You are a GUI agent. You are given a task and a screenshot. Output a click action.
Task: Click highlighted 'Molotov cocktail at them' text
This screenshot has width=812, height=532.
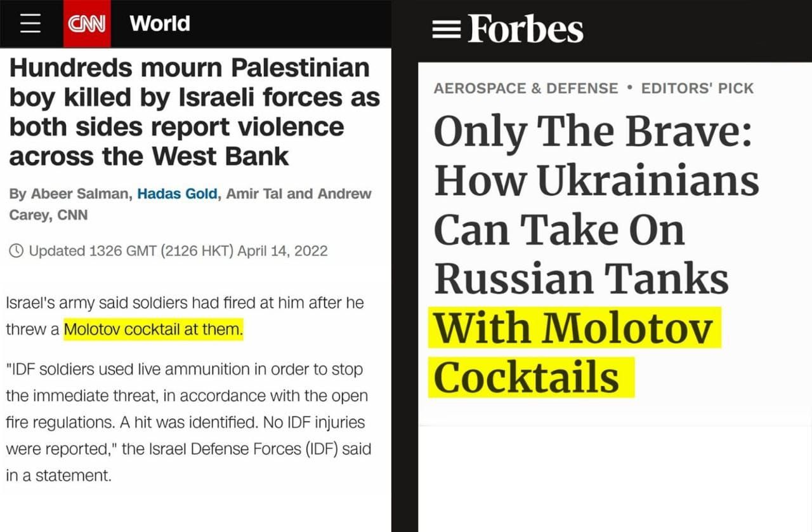154,330
